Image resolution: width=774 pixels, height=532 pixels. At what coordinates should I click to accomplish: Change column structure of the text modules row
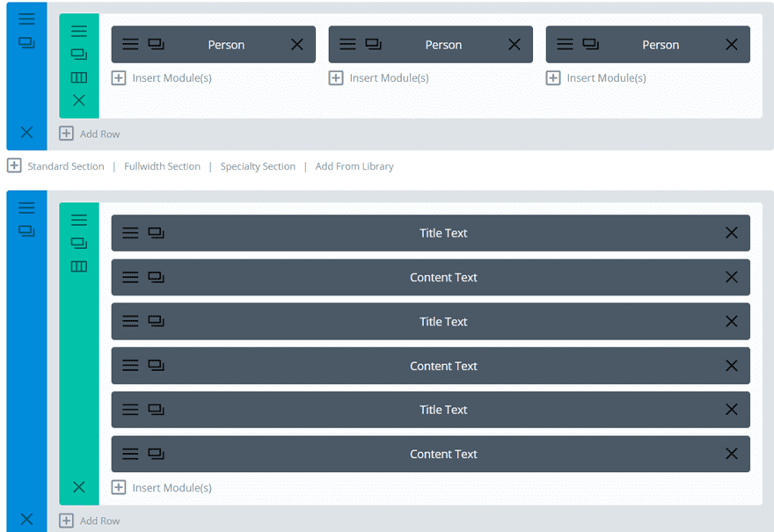pyautogui.click(x=79, y=266)
